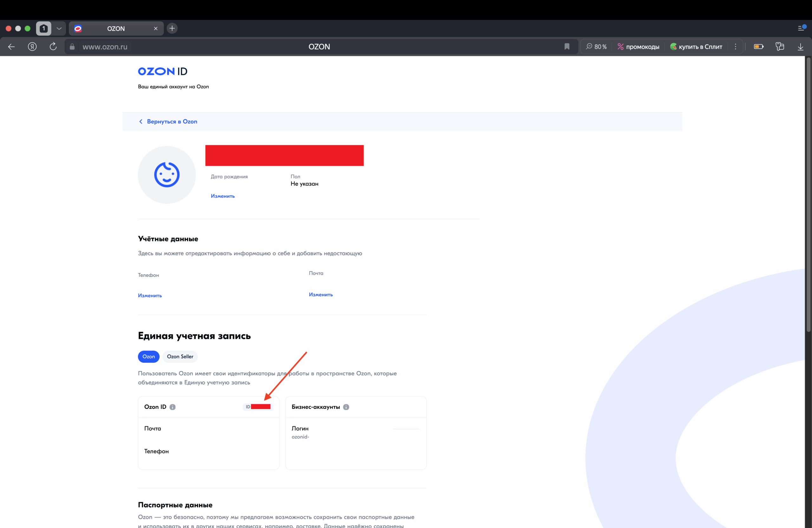Click the page vertical scrollbar
Image resolution: width=812 pixels, height=528 pixels.
point(808,194)
